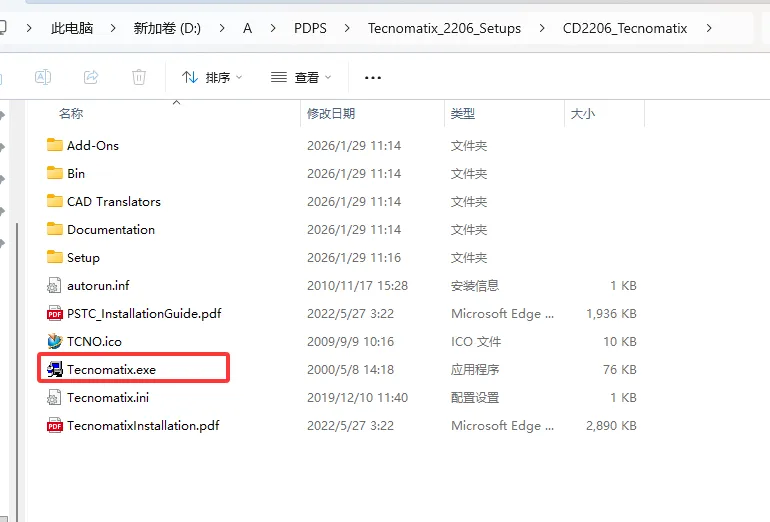Viewport: 770px width, 522px height.
Task: Click the 安装信息 type cell
Action: [x=475, y=285]
